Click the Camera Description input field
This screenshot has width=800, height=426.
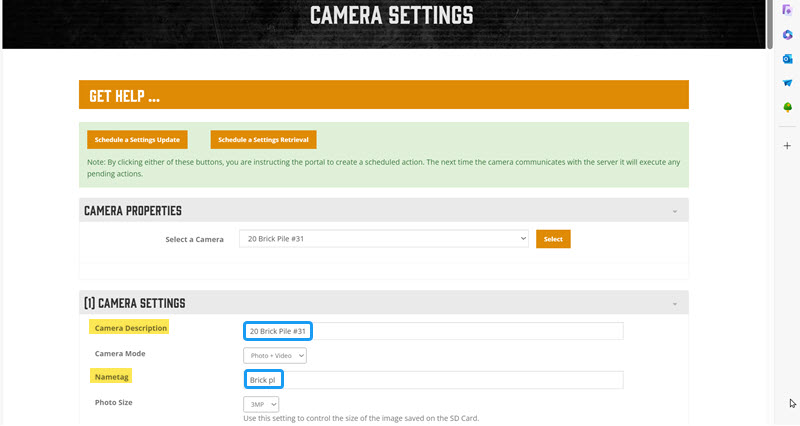click(433, 331)
